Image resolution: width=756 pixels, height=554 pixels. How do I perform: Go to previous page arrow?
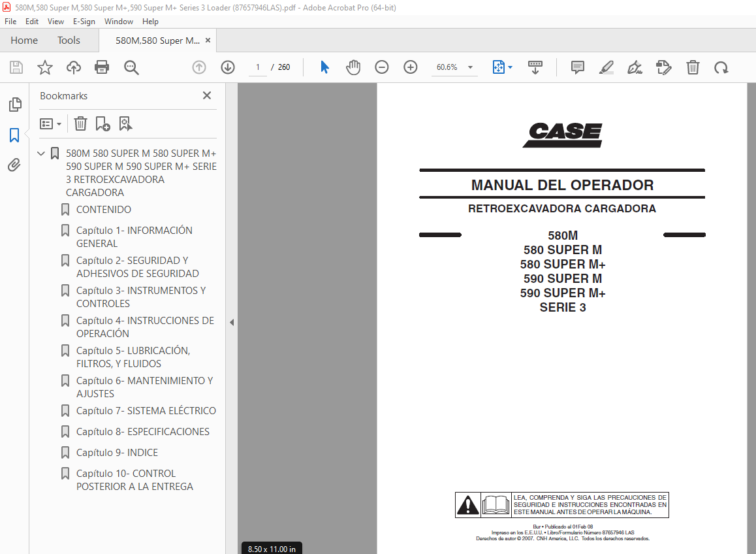tap(199, 67)
